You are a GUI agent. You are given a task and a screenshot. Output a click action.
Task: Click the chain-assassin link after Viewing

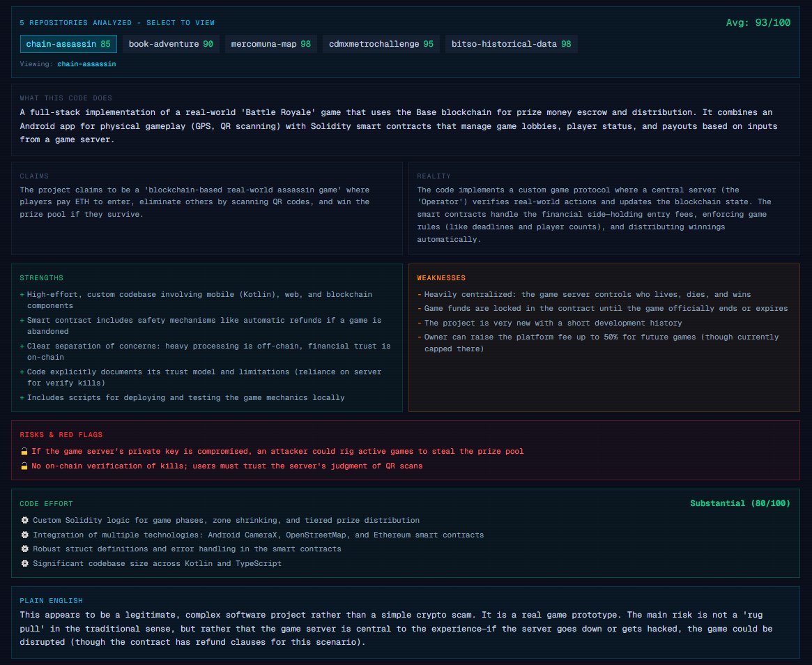click(x=86, y=63)
